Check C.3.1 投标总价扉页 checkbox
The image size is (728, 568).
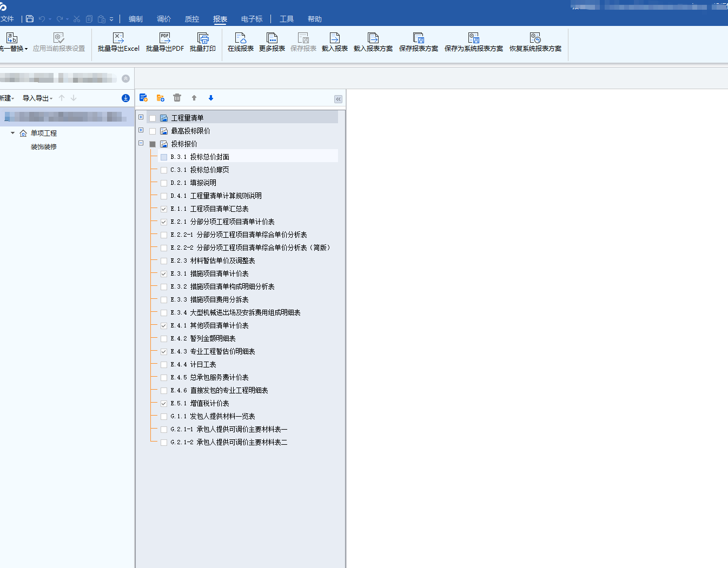164,170
